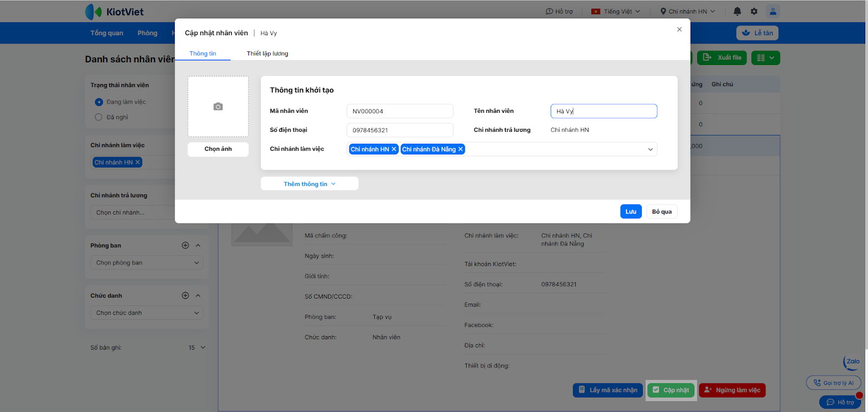Open the notifications bell icon
The image size is (868, 412).
tap(737, 11)
